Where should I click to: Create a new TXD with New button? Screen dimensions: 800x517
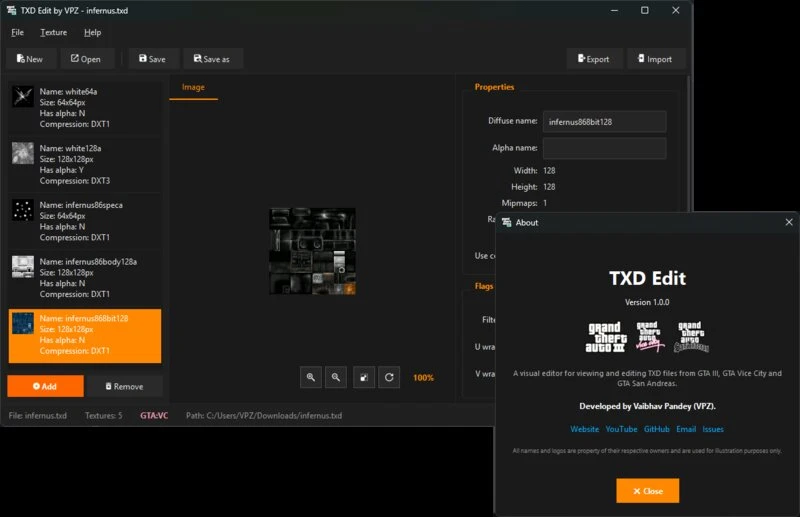click(x=30, y=59)
